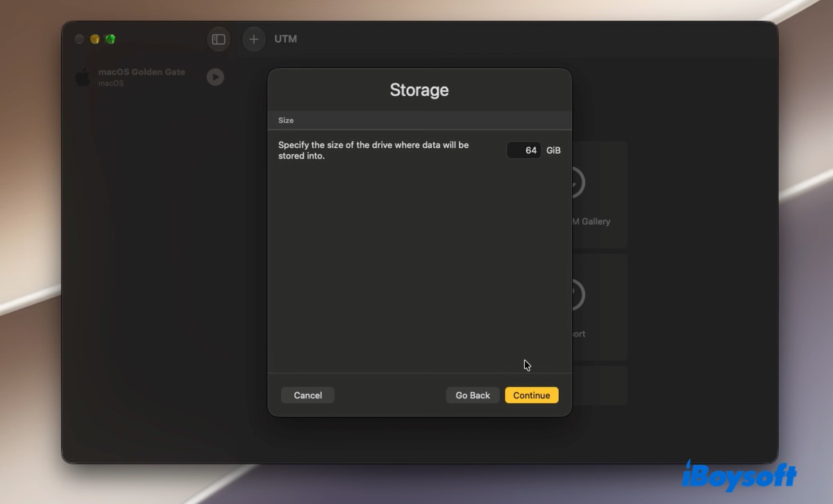The height and width of the screenshot is (504, 833).
Task: Toggle the sidebar icon in UTM toolbar
Action: coord(219,39)
